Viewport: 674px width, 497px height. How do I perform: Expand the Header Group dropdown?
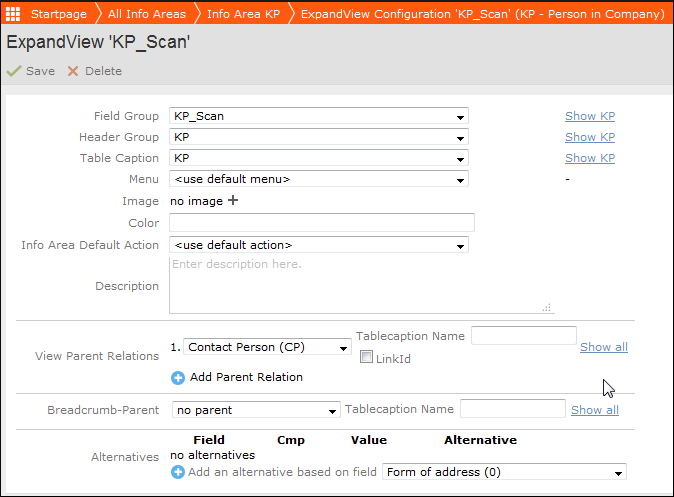pos(318,137)
